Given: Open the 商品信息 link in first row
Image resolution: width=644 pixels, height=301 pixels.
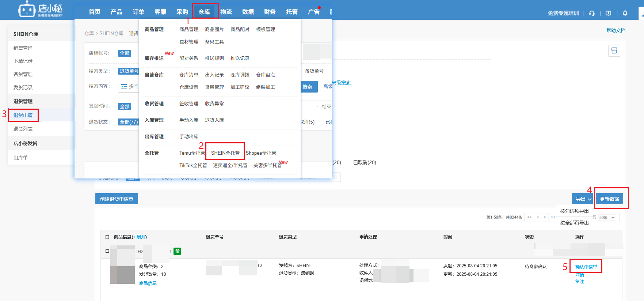Looking at the screenshot, I should point(148,283).
